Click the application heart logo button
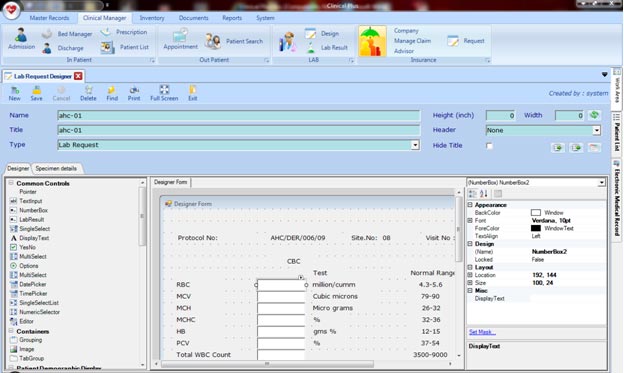624x373 pixels. click(x=11, y=10)
